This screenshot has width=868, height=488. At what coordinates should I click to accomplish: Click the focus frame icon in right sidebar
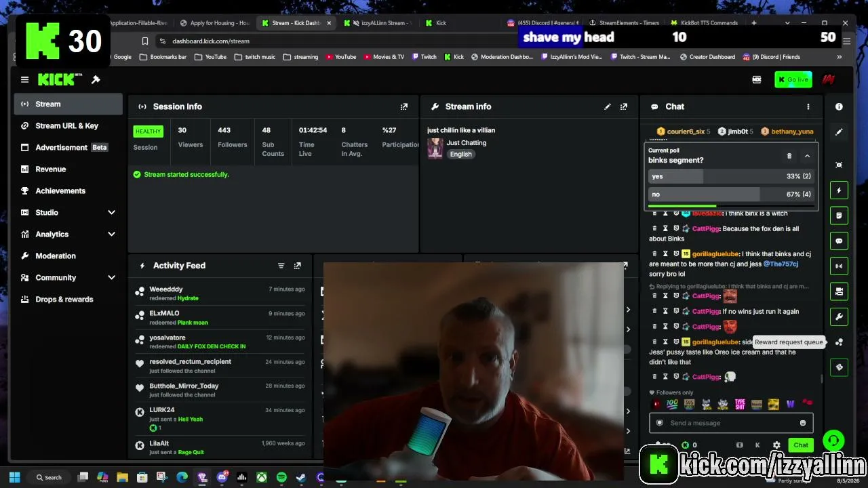click(839, 165)
